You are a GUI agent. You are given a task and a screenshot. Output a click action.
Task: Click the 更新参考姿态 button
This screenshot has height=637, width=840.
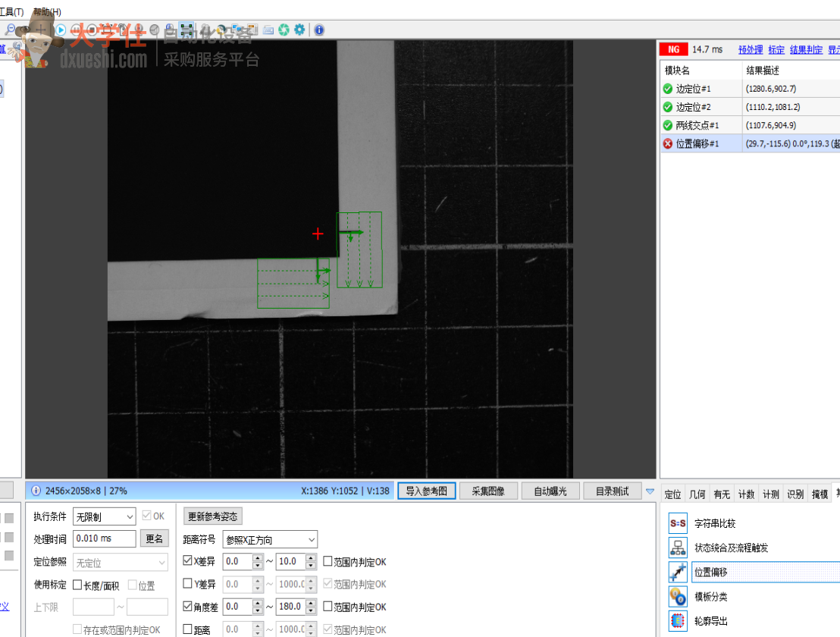(x=213, y=516)
